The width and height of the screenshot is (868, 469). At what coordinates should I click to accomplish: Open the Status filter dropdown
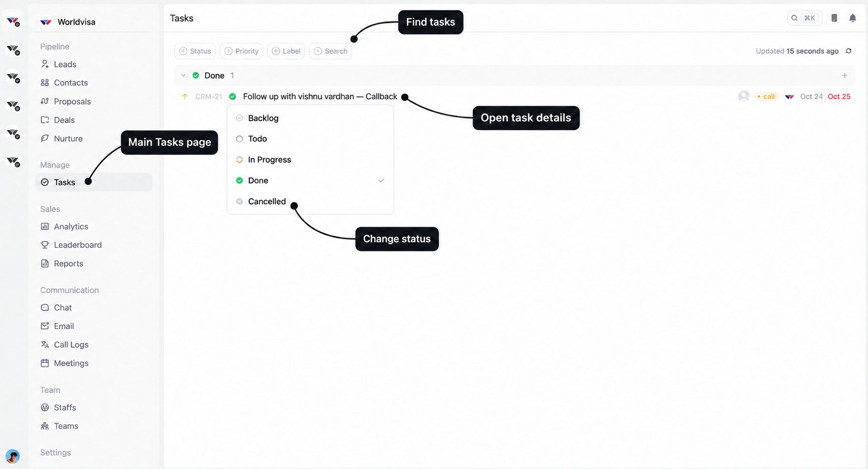pyautogui.click(x=195, y=51)
